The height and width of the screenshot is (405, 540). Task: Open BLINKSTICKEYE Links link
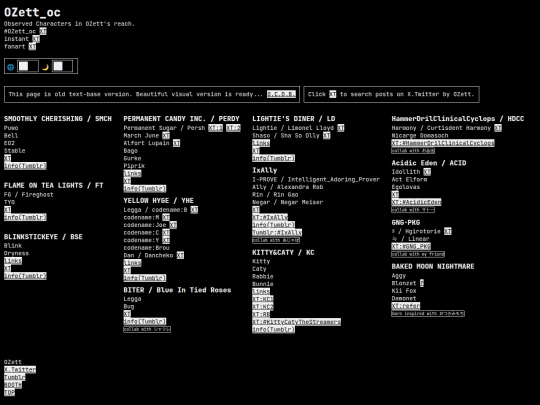click(13, 261)
